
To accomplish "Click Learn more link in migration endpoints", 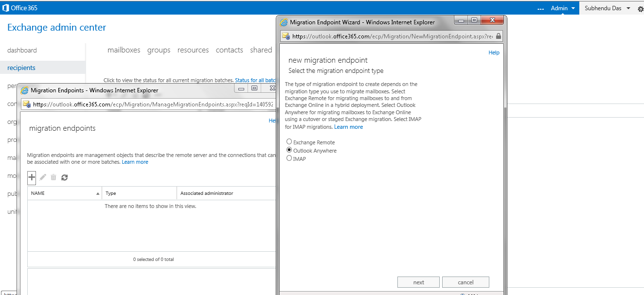I will 135,162.
